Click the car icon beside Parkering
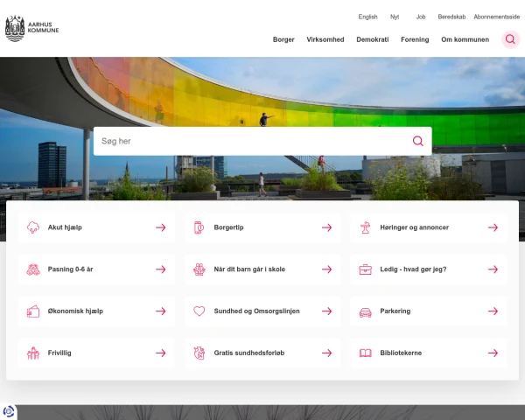This screenshot has width=525, height=420. coord(365,312)
